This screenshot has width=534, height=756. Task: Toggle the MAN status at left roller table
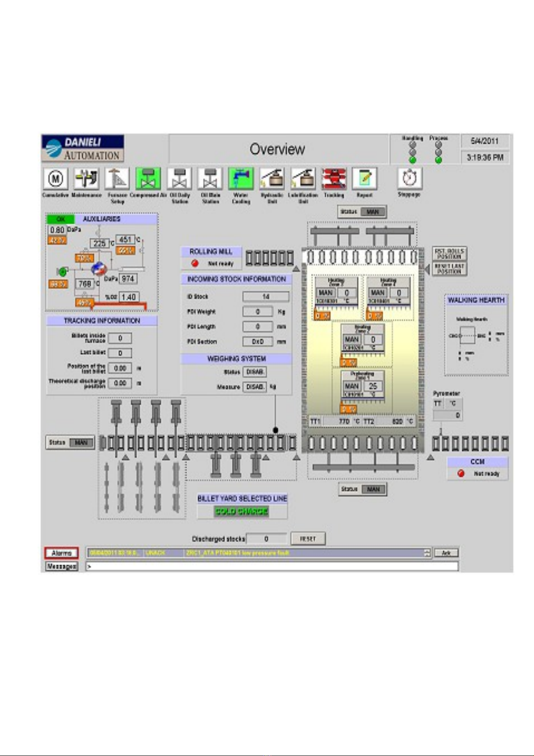coord(81,442)
